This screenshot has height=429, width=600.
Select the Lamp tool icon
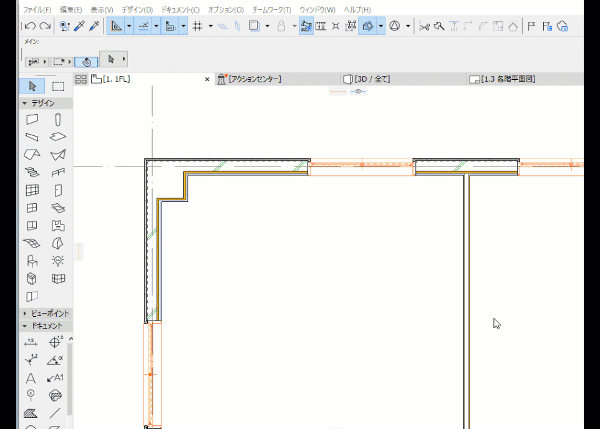(58, 260)
